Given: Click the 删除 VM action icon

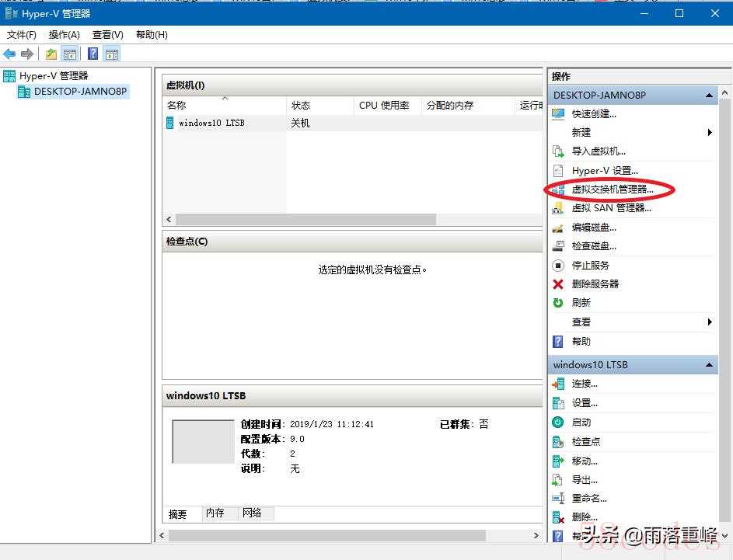Looking at the screenshot, I should pos(558,517).
